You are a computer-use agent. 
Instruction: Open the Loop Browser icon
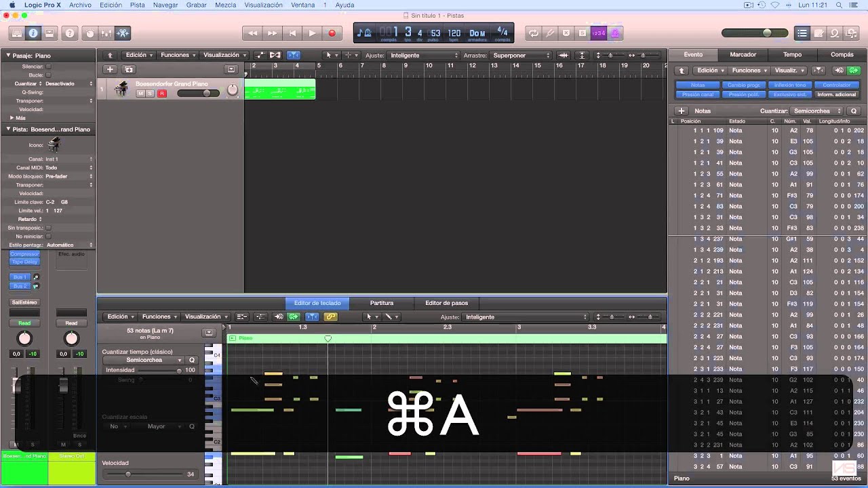tap(835, 33)
